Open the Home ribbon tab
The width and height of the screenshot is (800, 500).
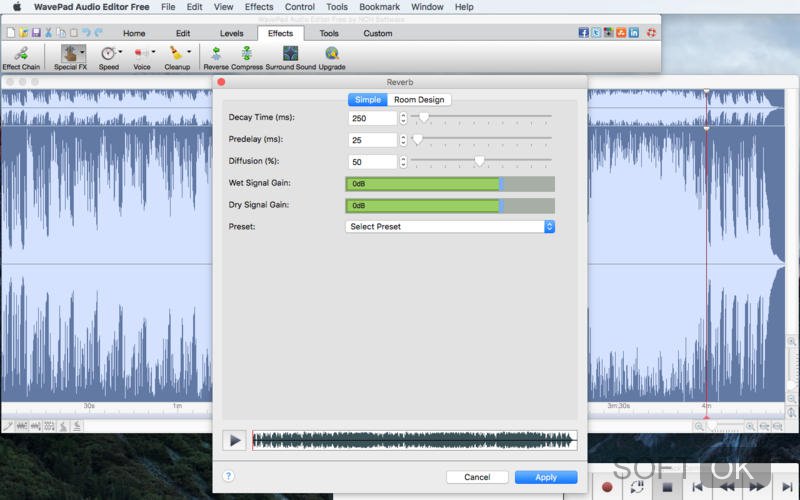coord(134,33)
